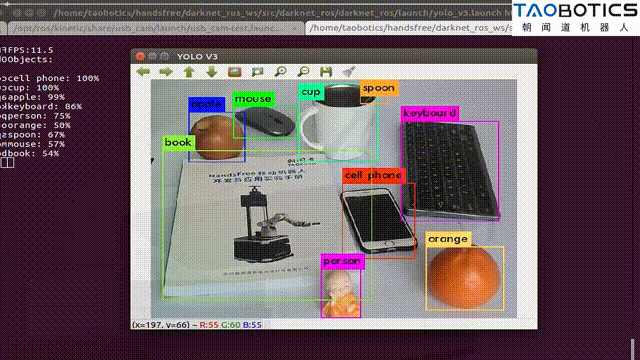Click the pan up arrow icon

click(189, 72)
